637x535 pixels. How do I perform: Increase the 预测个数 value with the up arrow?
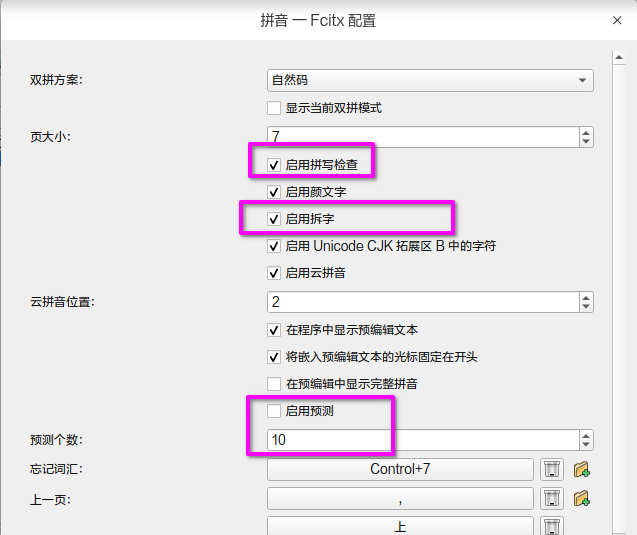(586, 435)
